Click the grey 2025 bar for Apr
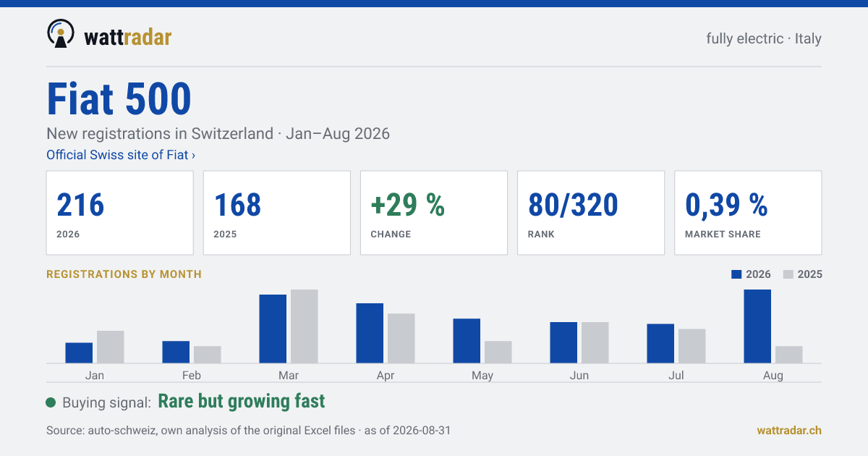868x456 pixels. (401, 338)
